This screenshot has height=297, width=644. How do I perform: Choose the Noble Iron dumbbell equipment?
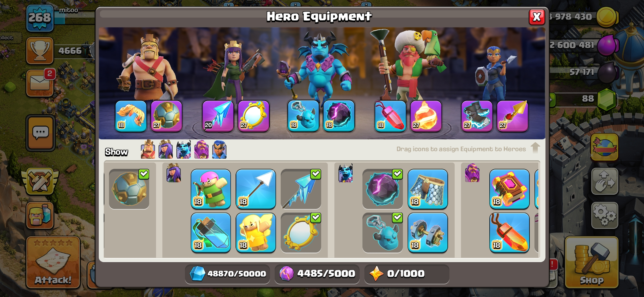[428, 233]
